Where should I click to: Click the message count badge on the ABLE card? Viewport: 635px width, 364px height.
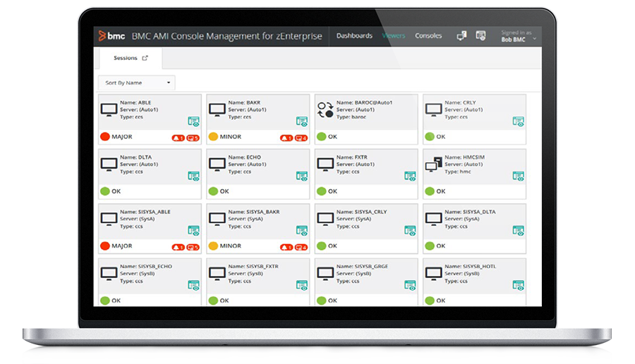(192, 138)
